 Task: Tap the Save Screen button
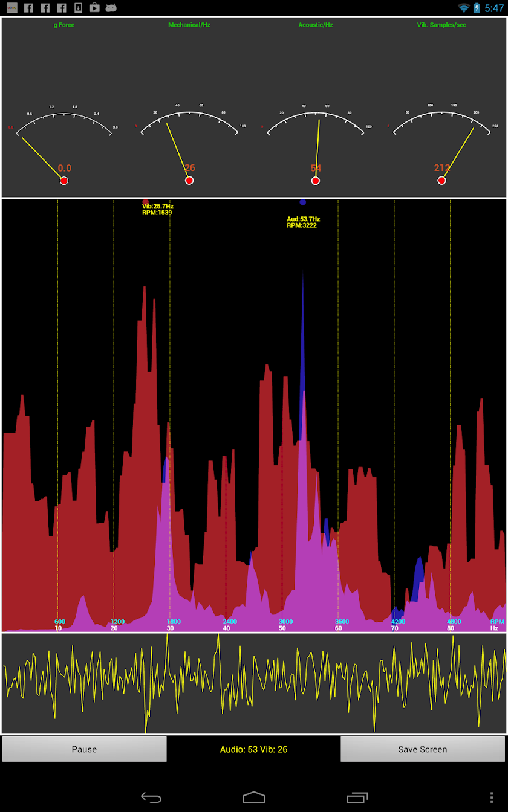click(x=423, y=749)
